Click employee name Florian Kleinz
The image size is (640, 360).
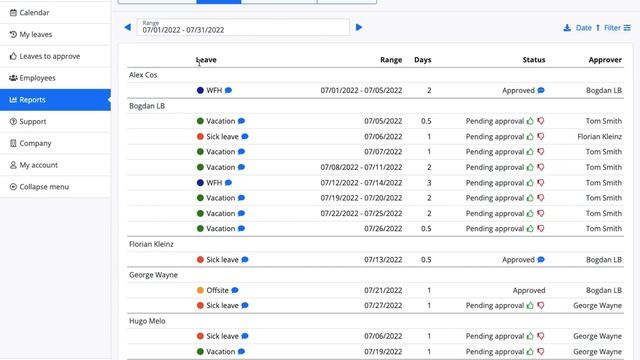pos(151,244)
